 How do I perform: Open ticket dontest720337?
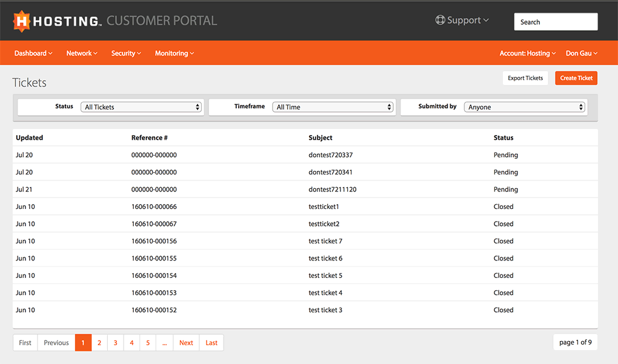click(x=330, y=155)
